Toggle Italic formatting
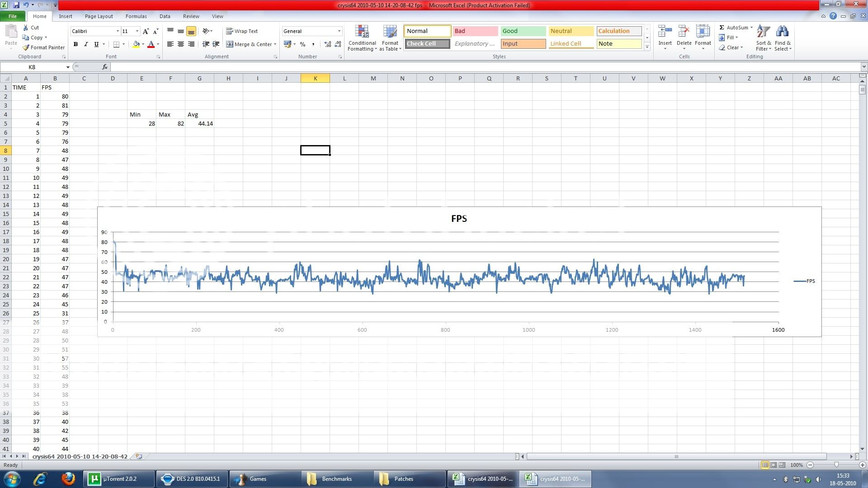The image size is (868, 488). (86, 44)
